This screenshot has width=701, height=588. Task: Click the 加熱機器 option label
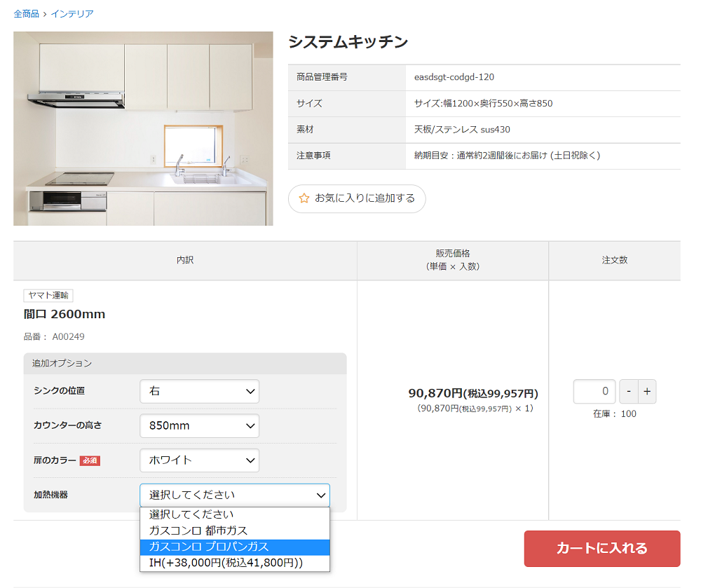(x=50, y=495)
